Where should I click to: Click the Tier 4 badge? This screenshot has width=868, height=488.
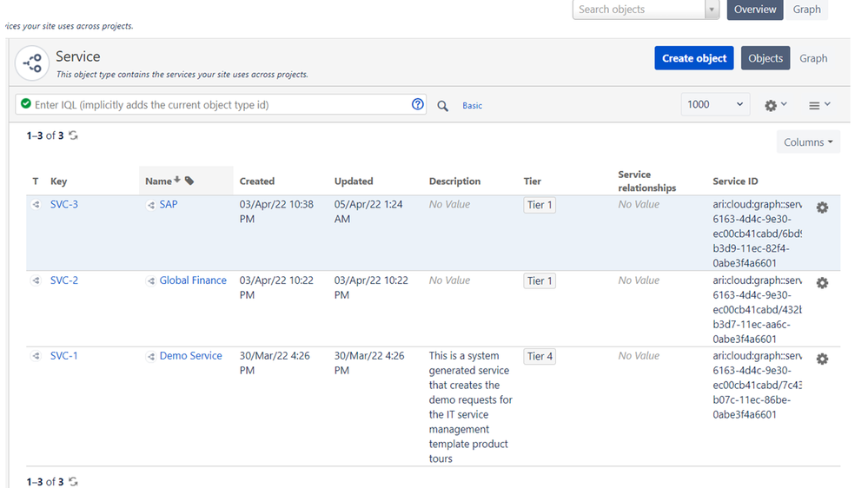540,356
